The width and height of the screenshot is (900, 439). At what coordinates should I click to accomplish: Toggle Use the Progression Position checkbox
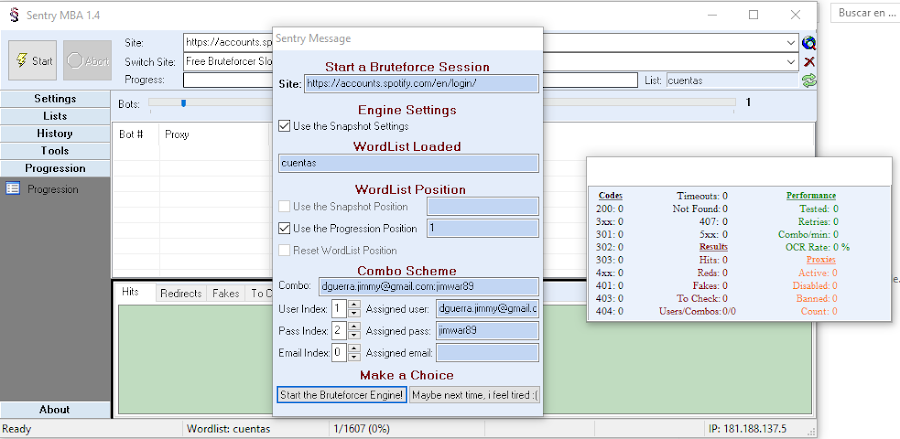pos(284,228)
